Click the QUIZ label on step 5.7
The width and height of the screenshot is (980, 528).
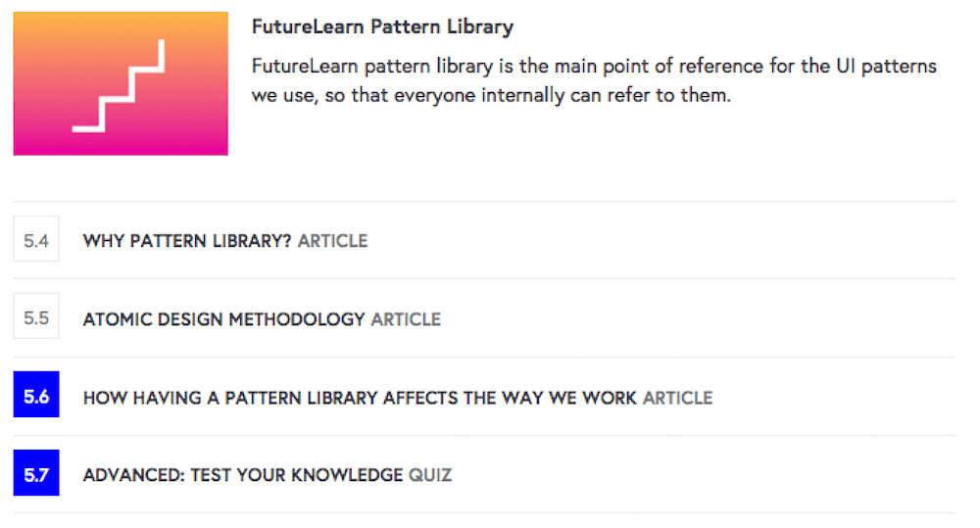pos(430,476)
